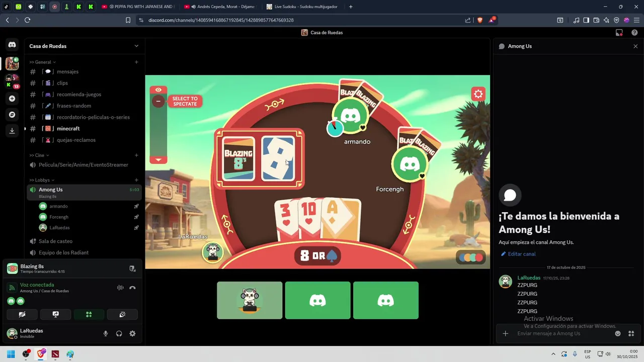Deafen audio with headphones icon
This screenshot has height=362, width=644.
[x=119, y=333]
